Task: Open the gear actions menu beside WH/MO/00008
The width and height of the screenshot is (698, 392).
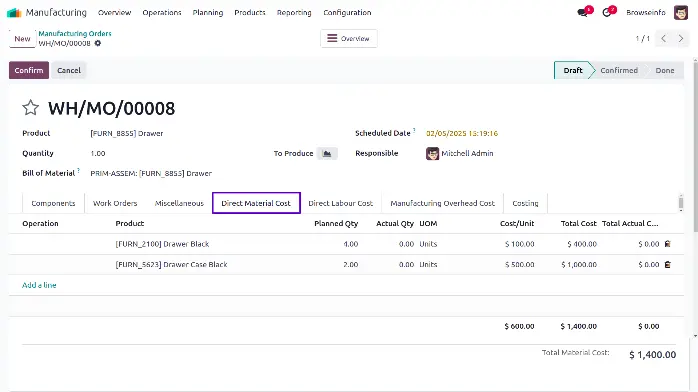Action: pyautogui.click(x=98, y=43)
